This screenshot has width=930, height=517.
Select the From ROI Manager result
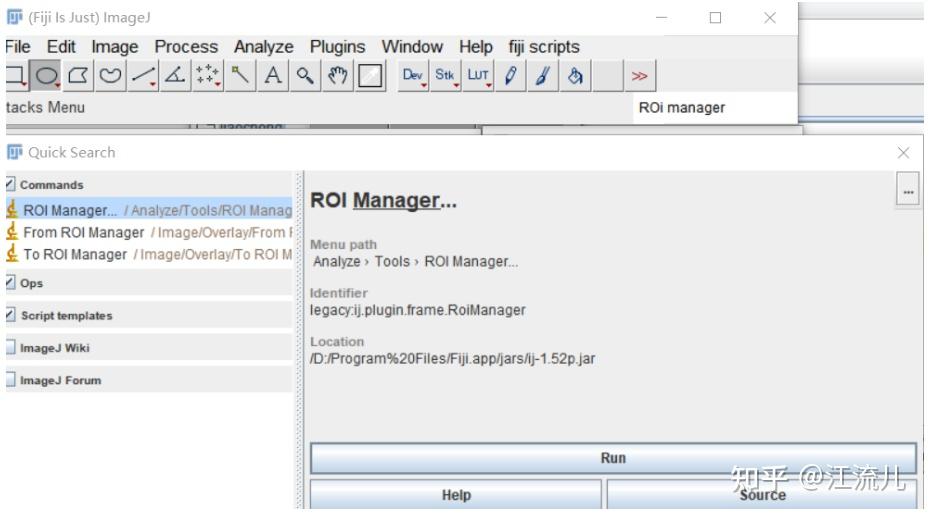[x=149, y=232]
